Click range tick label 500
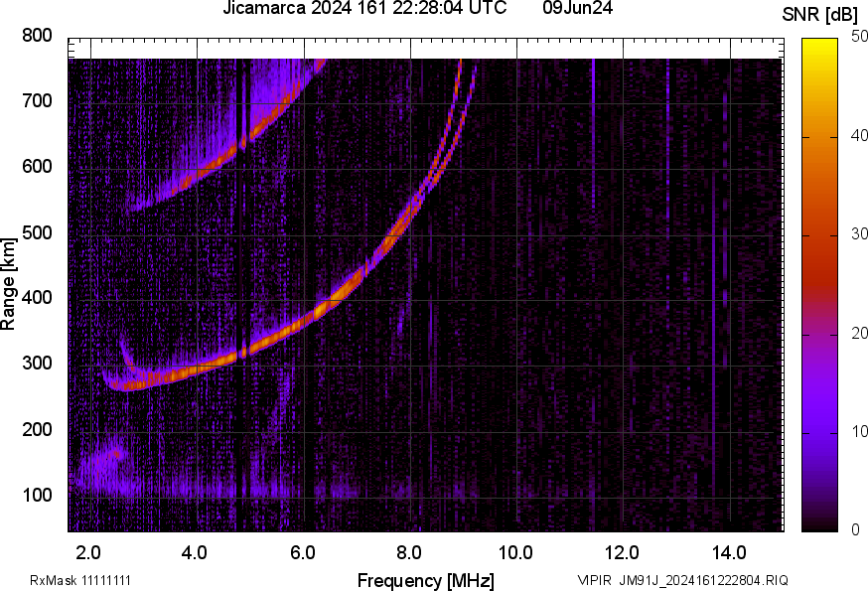Image resolution: width=868 pixels, height=591 pixels. click(x=37, y=232)
